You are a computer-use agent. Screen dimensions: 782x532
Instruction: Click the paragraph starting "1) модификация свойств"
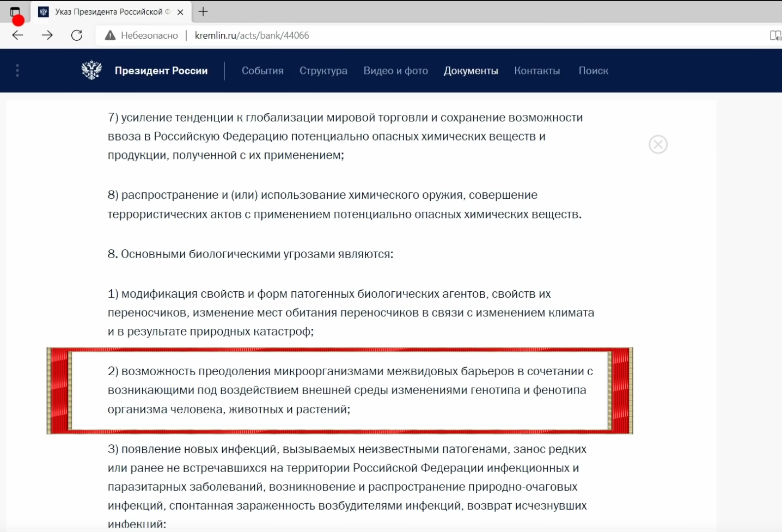coord(351,313)
